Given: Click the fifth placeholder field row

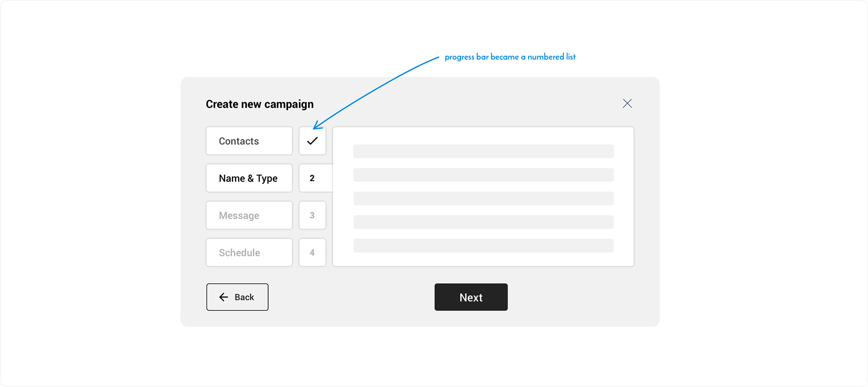Looking at the screenshot, I should 483,245.
